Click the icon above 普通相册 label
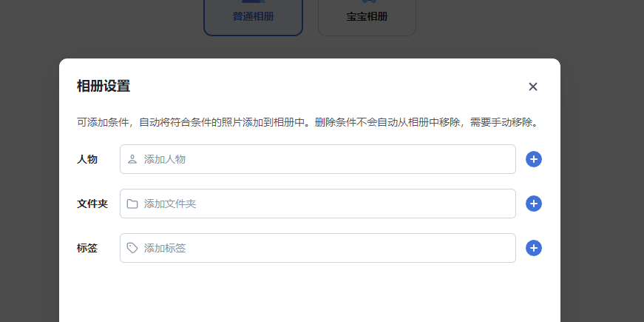Image resolution: width=644 pixels, height=322 pixels. [x=253, y=2]
